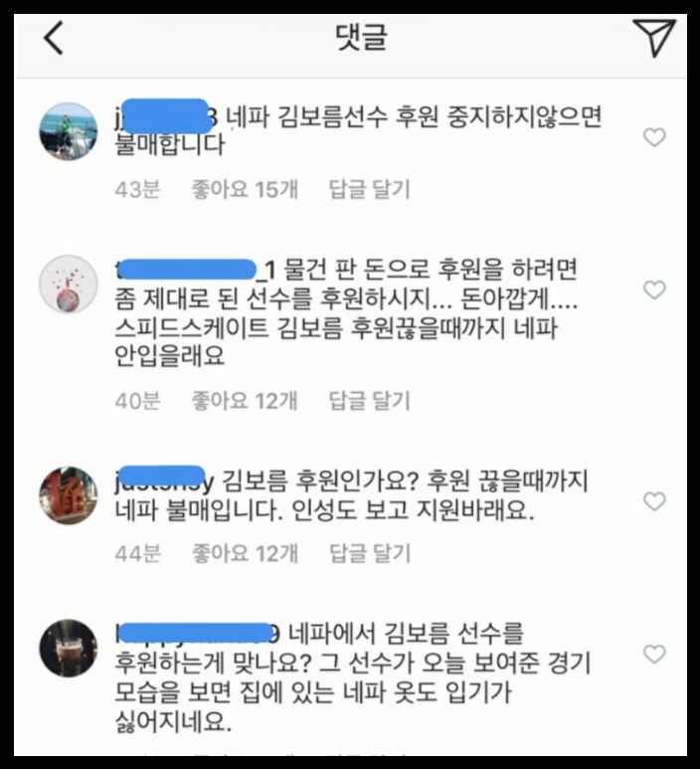Reply to the 40분 comment via 답글 달기
This screenshot has height=769, width=700.
pos(369,401)
